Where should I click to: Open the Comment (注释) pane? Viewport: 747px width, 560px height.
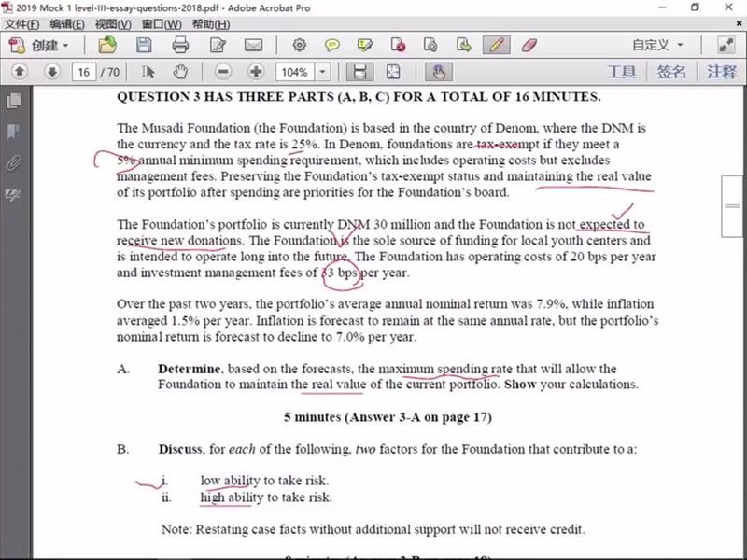(x=722, y=72)
